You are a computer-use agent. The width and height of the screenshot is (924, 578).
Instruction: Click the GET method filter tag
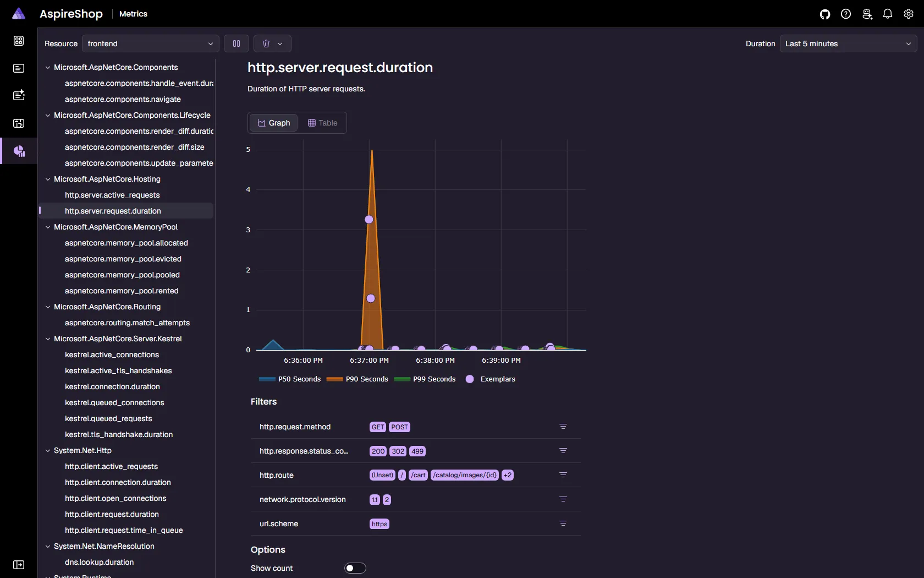tap(378, 427)
